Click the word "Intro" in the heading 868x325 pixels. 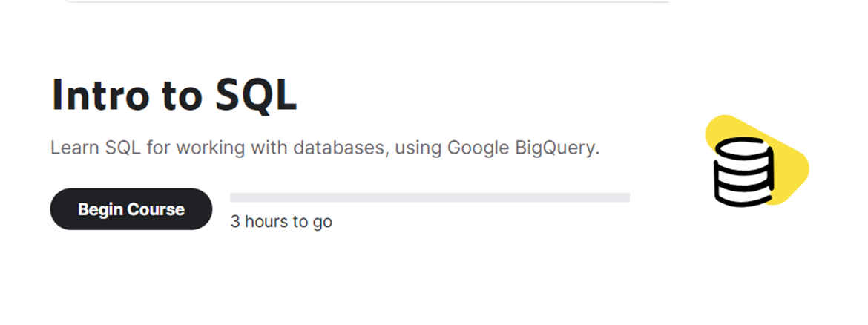pos(100,95)
